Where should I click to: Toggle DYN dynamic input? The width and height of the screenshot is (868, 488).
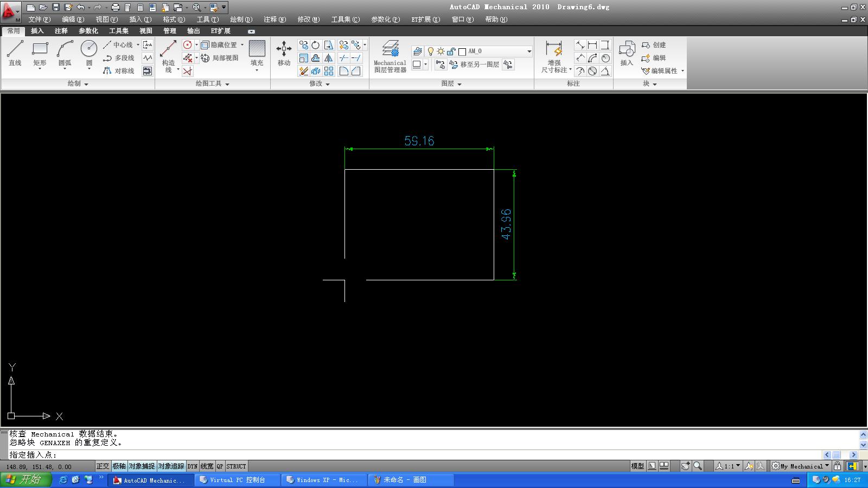click(192, 466)
